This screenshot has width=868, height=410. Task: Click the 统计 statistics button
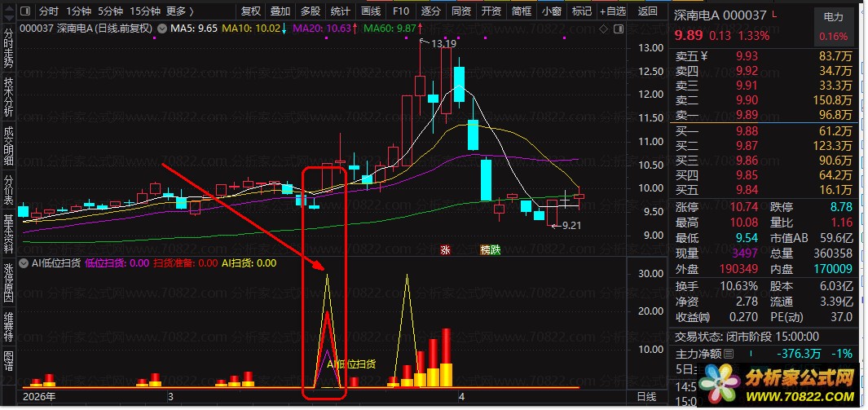tap(341, 11)
